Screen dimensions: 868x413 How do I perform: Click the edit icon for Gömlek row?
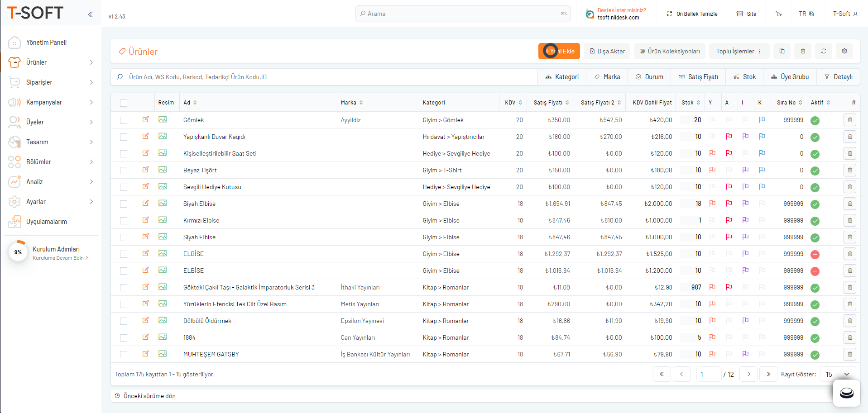145,119
